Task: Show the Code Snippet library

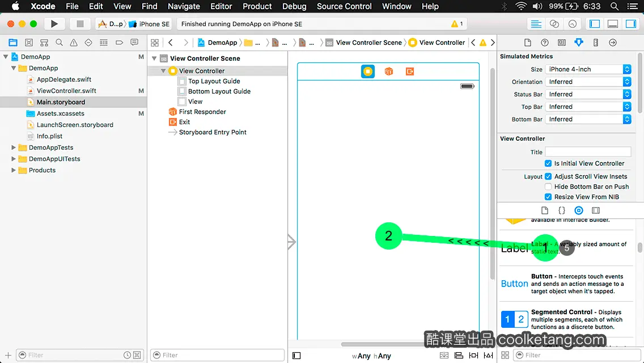Action: 561,210
